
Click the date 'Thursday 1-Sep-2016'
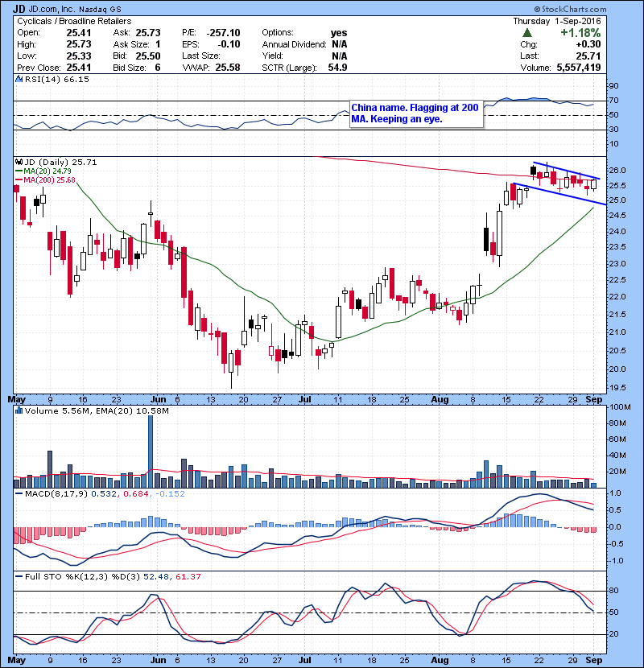(x=556, y=21)
